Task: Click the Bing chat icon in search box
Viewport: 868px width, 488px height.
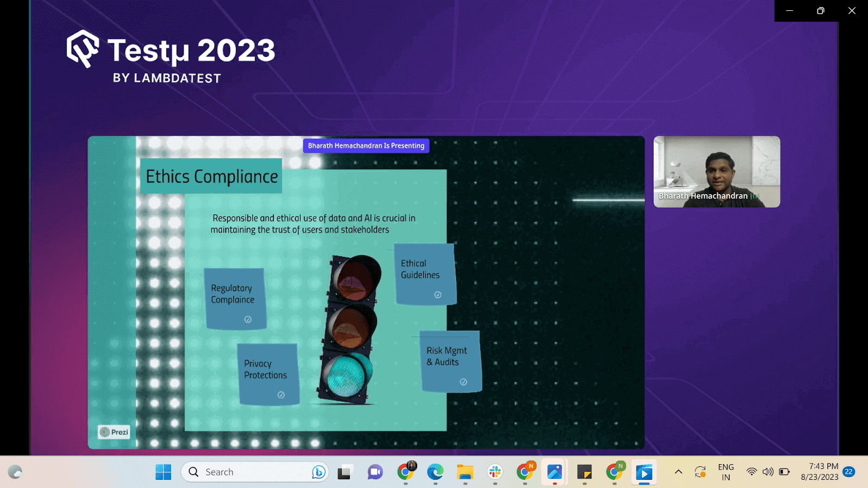Action: pos(318,472)
